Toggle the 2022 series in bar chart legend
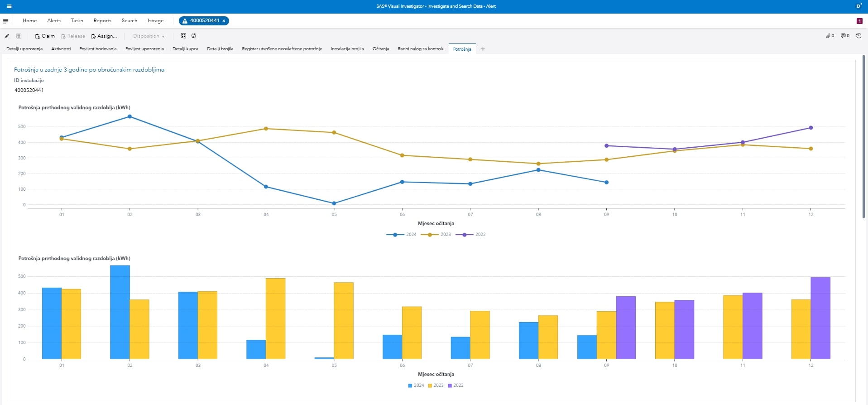Viewport: 868px width, 405px height. (456, 386)
